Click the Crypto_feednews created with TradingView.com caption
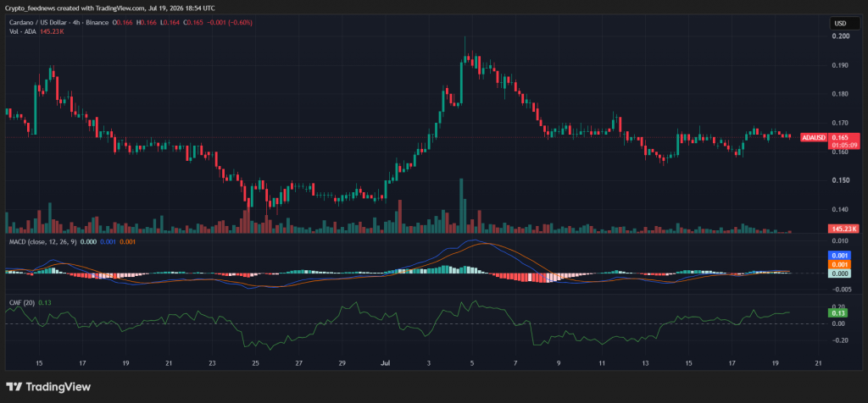 [x=111, y=8]
